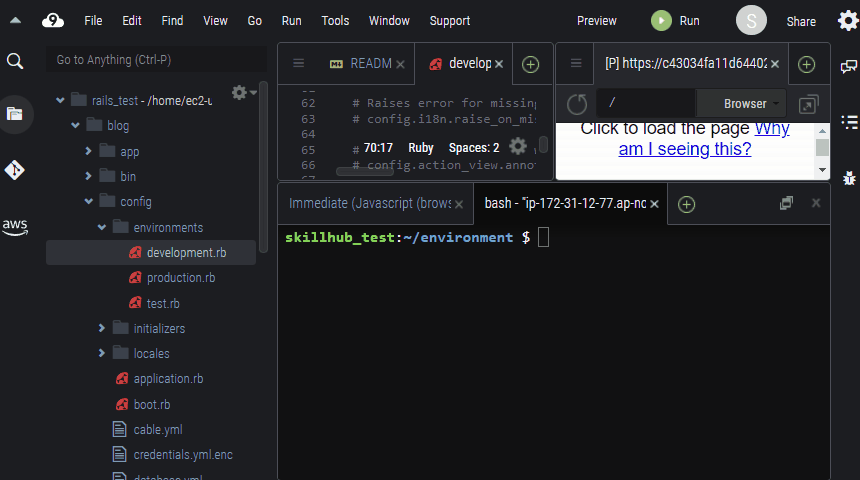Close the Immediate Javascript tab
The width and height of the screenshot is (860, 480).
click(x=459, y=204)
